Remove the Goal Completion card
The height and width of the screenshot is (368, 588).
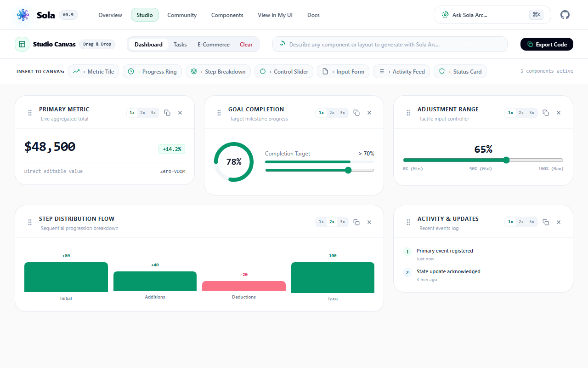pos(369,113)
